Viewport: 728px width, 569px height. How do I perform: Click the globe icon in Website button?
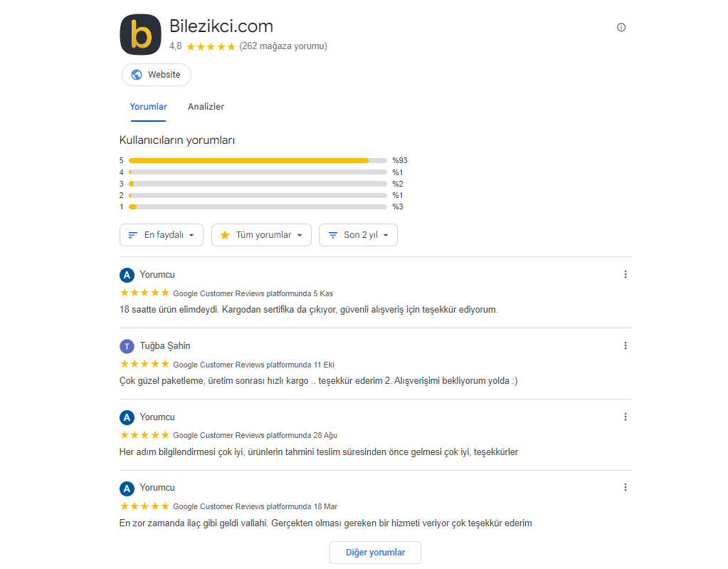pyautogui.click(x=137, y=75)
